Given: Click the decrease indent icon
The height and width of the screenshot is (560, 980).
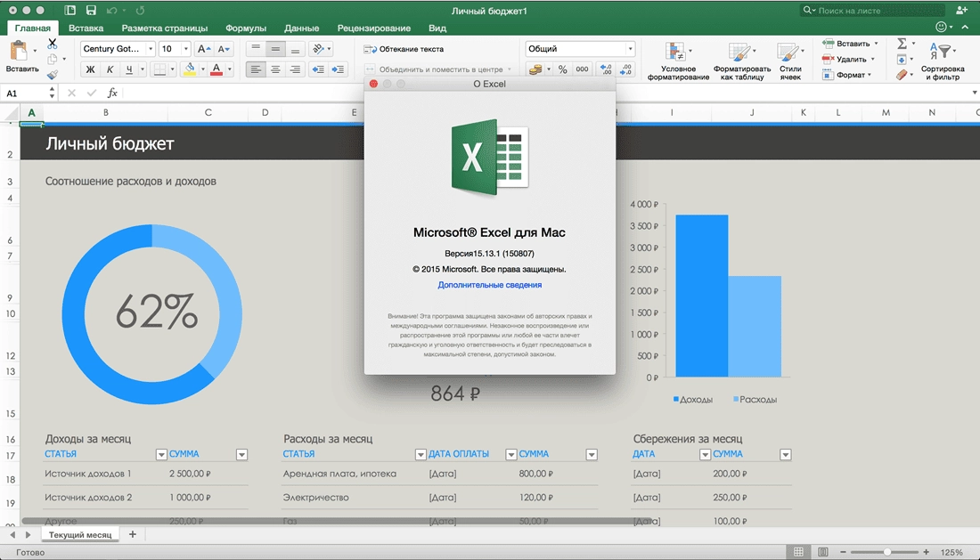Looking at the screenshot, I should 318,69.
